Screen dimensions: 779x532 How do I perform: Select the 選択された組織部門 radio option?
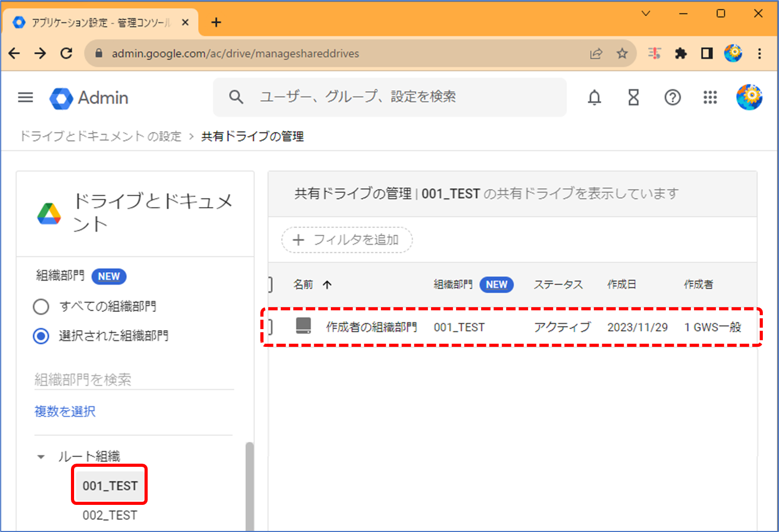click(x=41, y=336)
